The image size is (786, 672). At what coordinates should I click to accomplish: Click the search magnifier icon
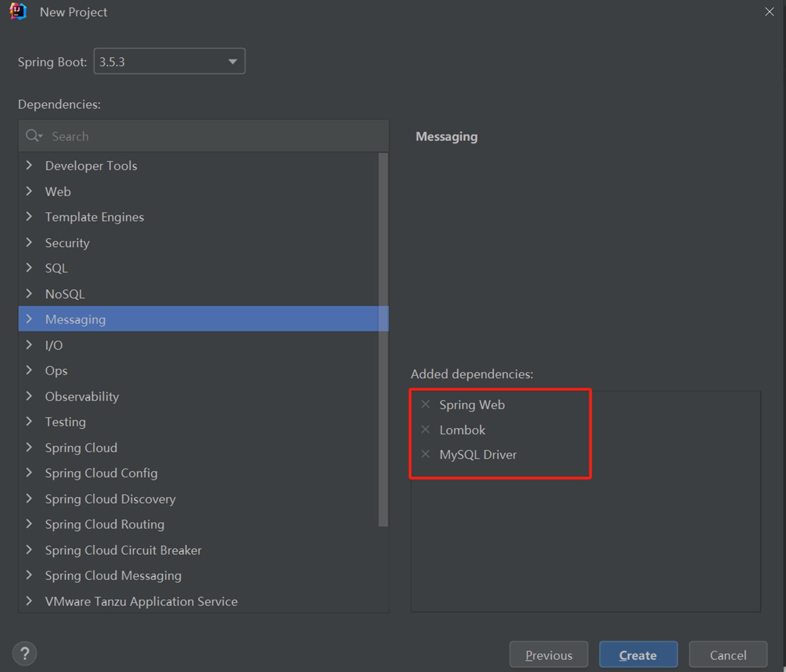tap(33, 136)
